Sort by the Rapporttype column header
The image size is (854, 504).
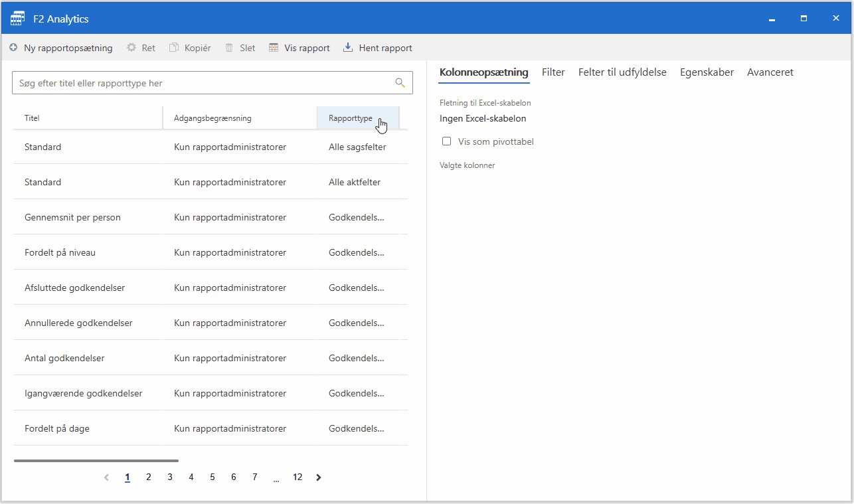[351, 118]
